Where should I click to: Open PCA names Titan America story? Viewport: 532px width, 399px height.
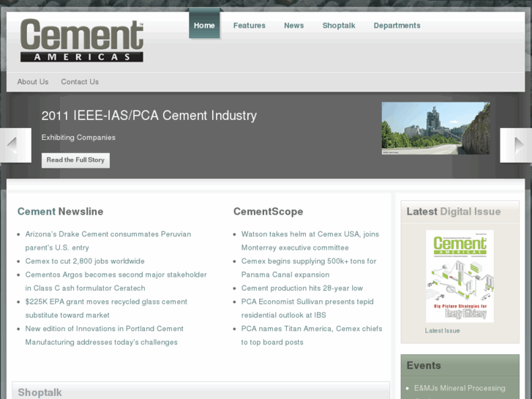click(x=312, y=335)
